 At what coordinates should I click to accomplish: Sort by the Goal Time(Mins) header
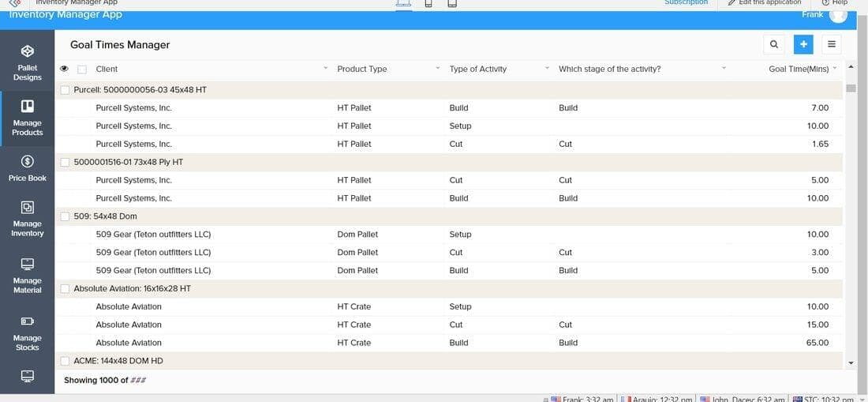[799, 69]
